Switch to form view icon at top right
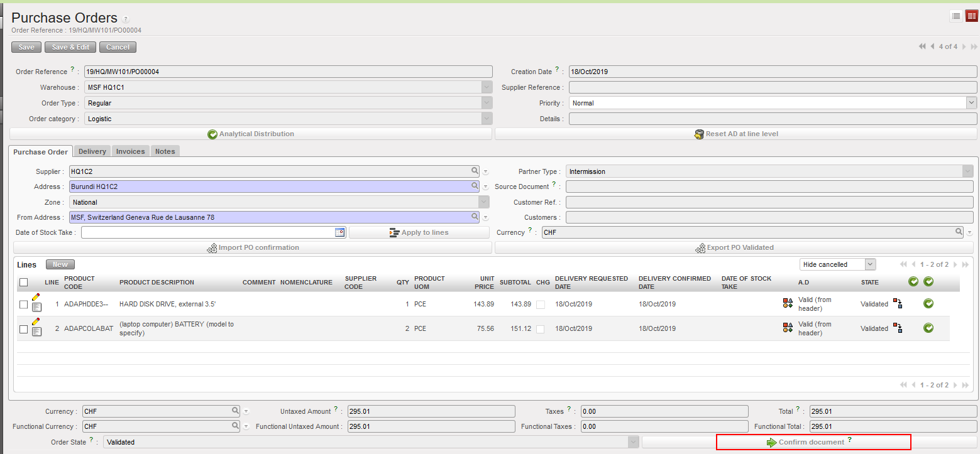Image resolution: width=980 pixels, height=454 pixels. point(971,16)
